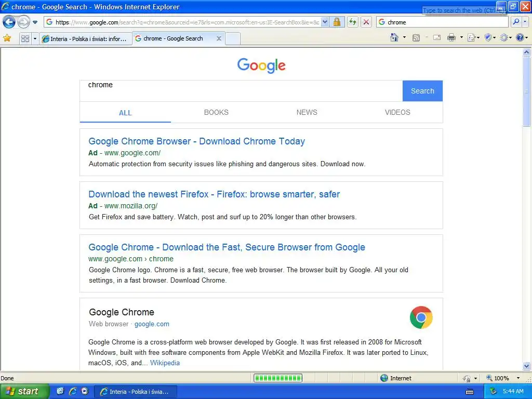Click the Favorites star icon
Image resolution: width=532 pixels, height=399 pixels.
(x=7, y=38)
